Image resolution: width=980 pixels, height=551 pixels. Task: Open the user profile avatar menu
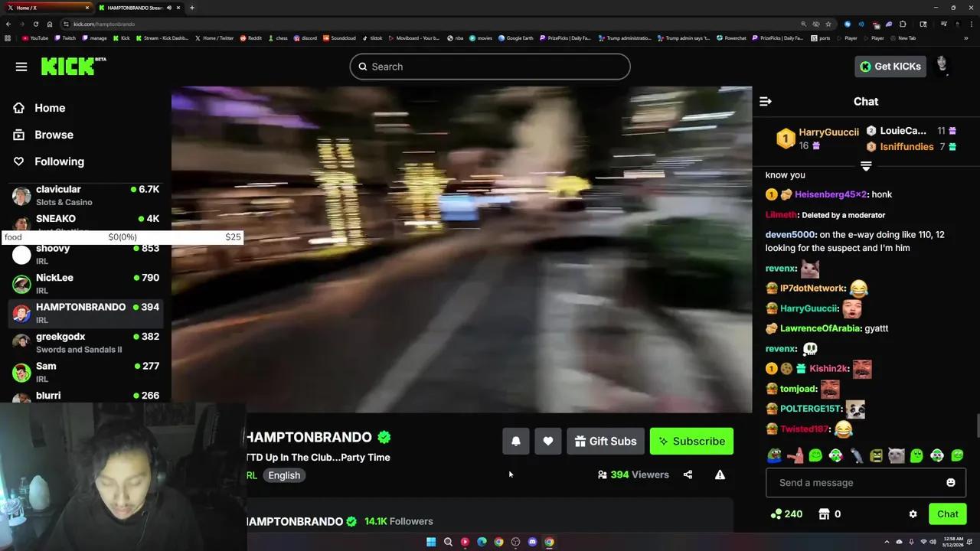942,66
